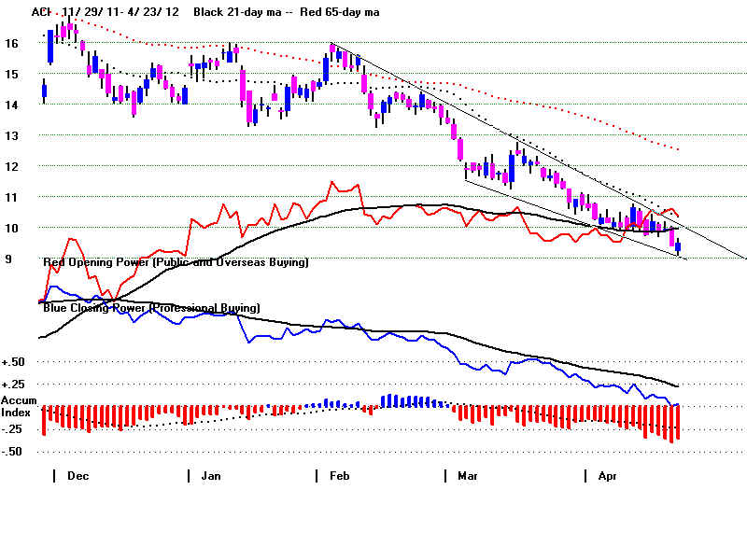
Task: Click the tallest blue Accum Index bars in February
Action: click(x=391, y=400)
